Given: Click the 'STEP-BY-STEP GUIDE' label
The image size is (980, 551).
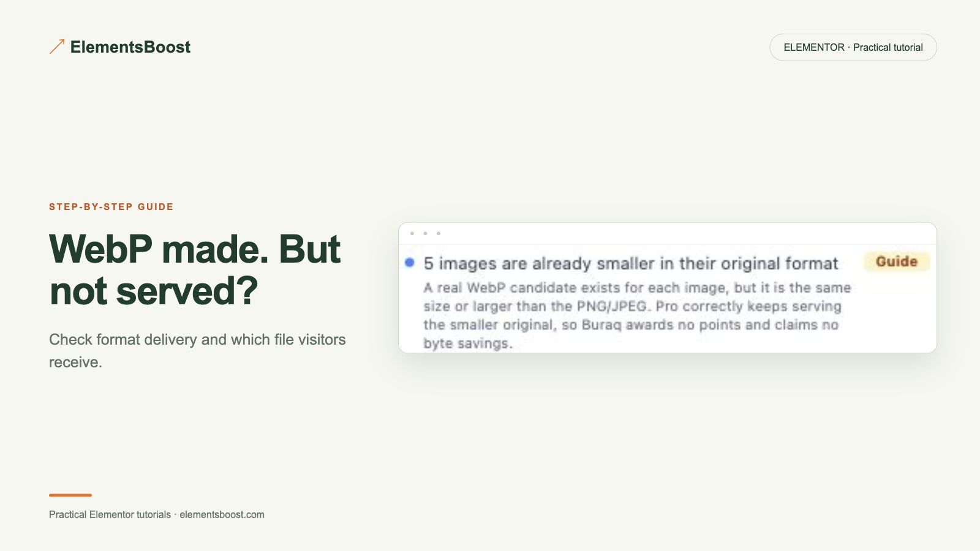Looking at the screenshot, I should coord(111,207).
